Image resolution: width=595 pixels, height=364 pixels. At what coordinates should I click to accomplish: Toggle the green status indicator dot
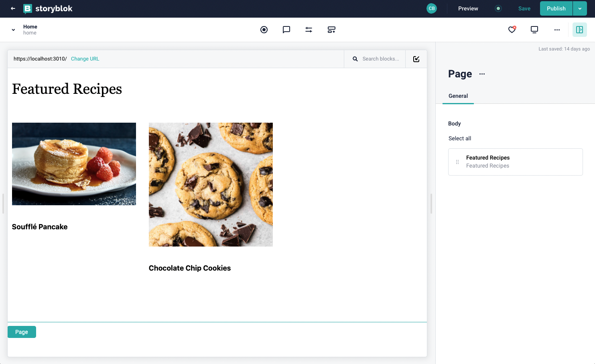[498, 8]
